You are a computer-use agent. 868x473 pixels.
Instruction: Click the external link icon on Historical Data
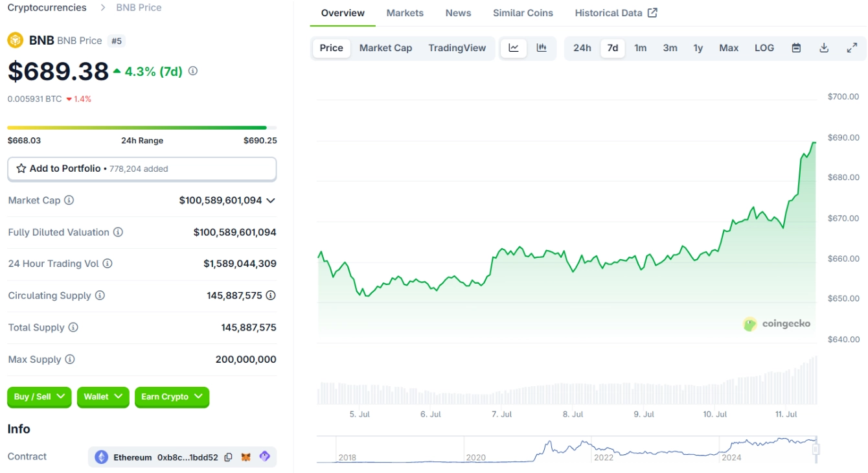[x=652, y=12]
